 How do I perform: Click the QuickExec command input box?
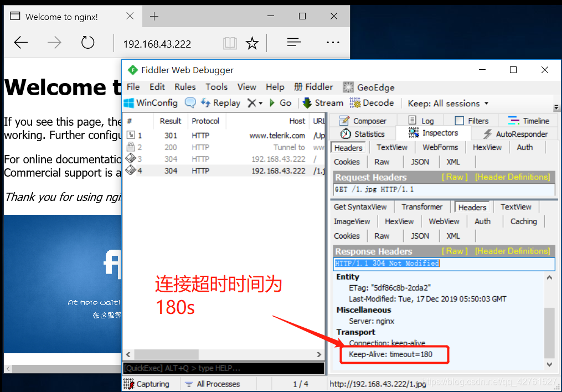[224, 368]
